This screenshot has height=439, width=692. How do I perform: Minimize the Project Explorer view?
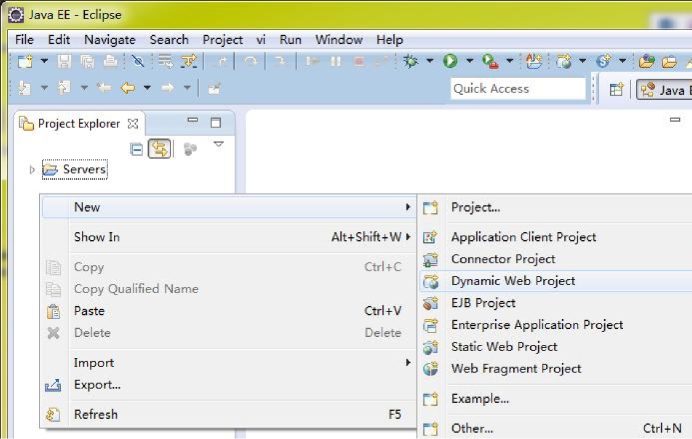click(x=192, y=120)
